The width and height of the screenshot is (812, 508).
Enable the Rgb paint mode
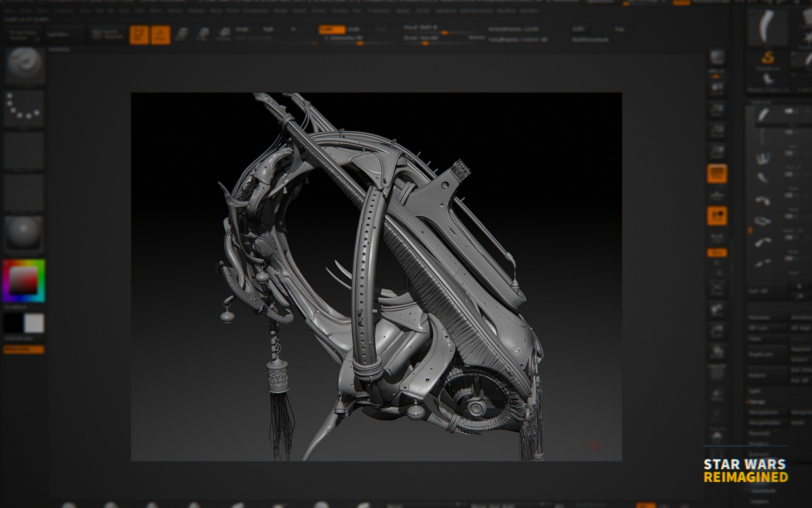click(x=268, y=29)
